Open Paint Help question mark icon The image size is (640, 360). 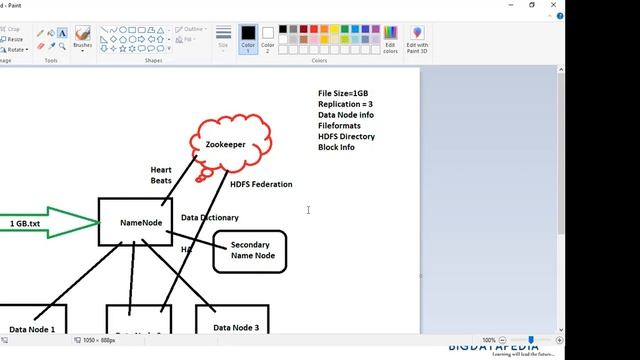(x=560, y=16)
